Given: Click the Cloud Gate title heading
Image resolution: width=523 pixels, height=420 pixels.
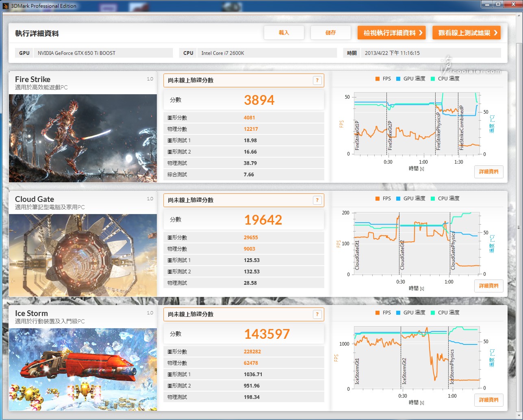Looking at the screenshot, I should 35,199.
